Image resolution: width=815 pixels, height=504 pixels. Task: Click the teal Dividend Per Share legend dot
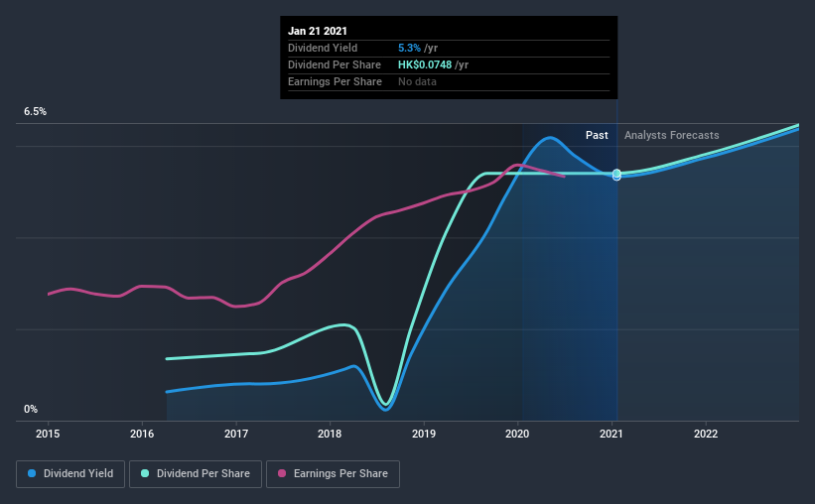[145, 473]
